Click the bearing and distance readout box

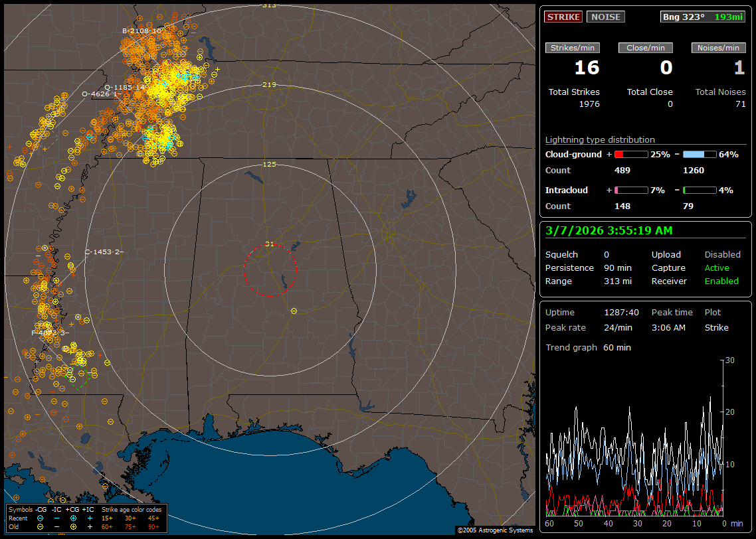tap(703, 17)
